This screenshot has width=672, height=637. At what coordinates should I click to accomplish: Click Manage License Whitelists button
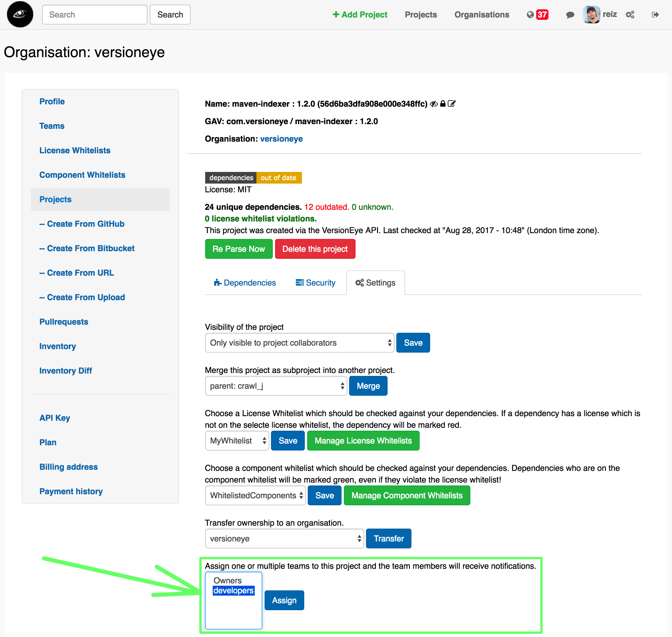point(363,440)
